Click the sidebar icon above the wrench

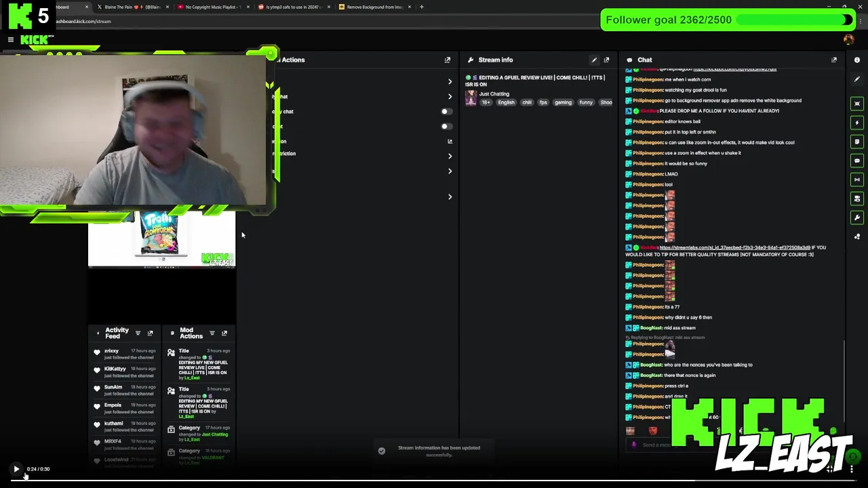[x=857, y=199]
